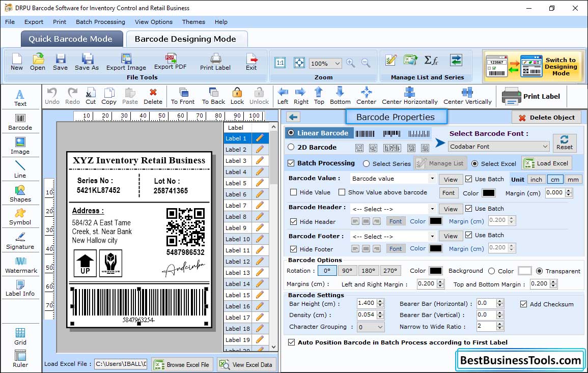
Task: Set rotation to 90°
Action: pyautogui.click(x=347, y=271)
